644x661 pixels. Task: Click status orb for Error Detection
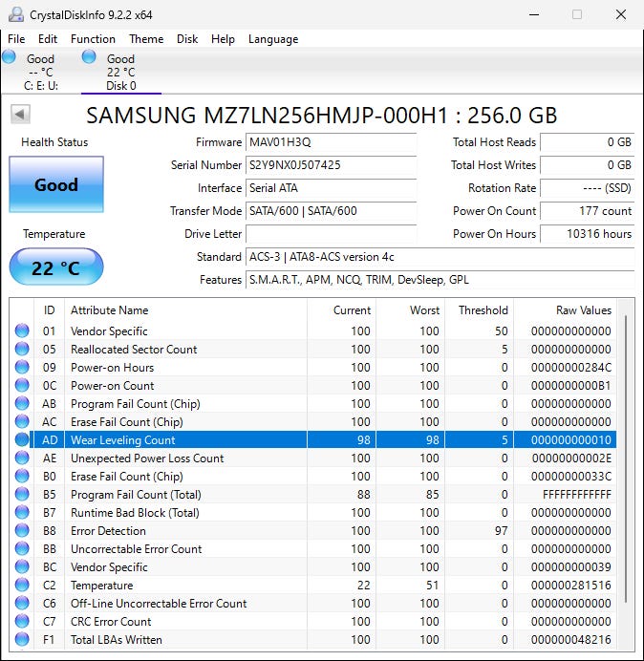22,530
